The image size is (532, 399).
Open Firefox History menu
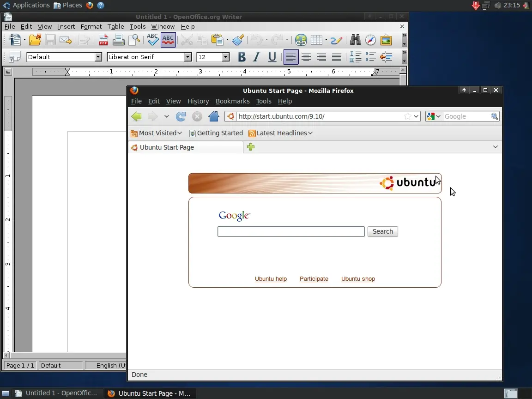[x=198, y=101]
